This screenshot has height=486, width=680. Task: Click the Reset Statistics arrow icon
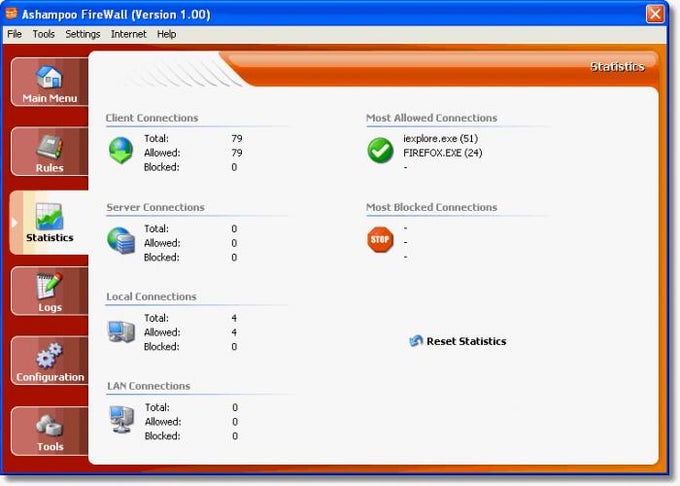tap(416, 341)
